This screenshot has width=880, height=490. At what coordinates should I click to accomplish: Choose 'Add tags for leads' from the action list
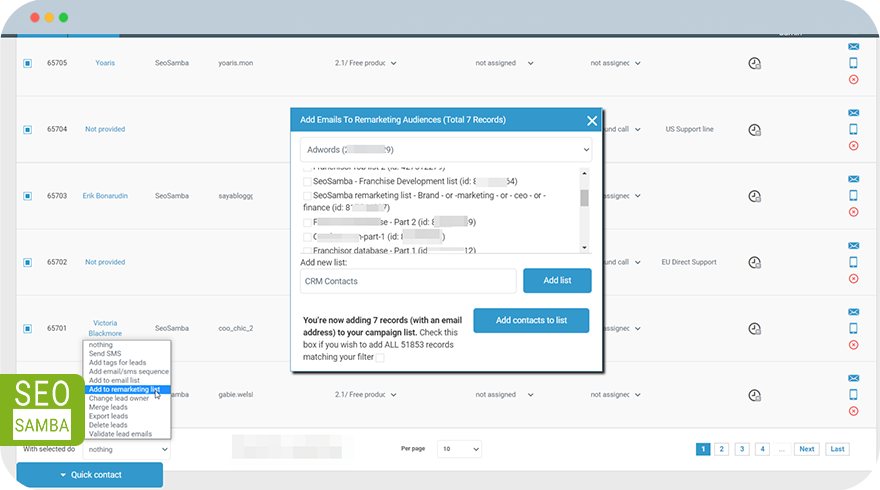coord(117,363)
